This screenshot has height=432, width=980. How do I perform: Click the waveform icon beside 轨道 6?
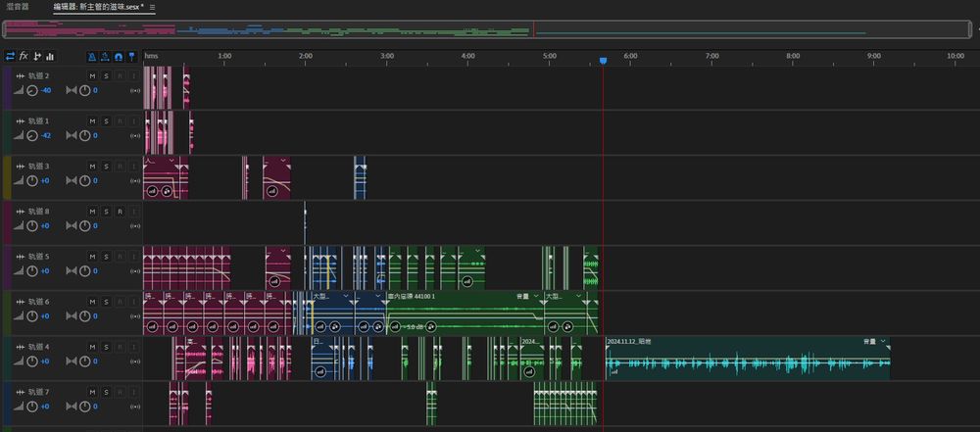(21, 302)
